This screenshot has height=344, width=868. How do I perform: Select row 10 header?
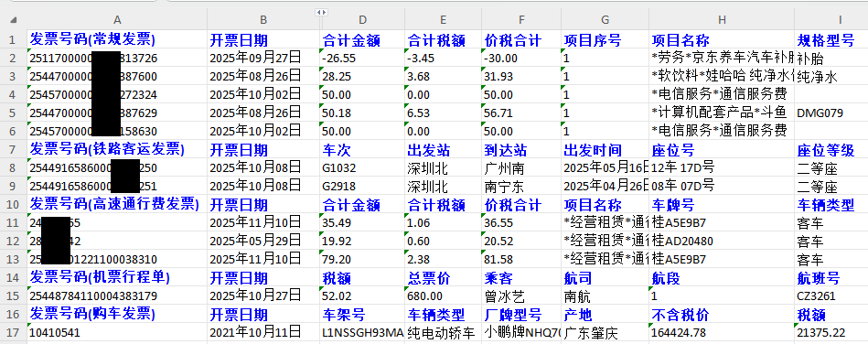[14, 204]
